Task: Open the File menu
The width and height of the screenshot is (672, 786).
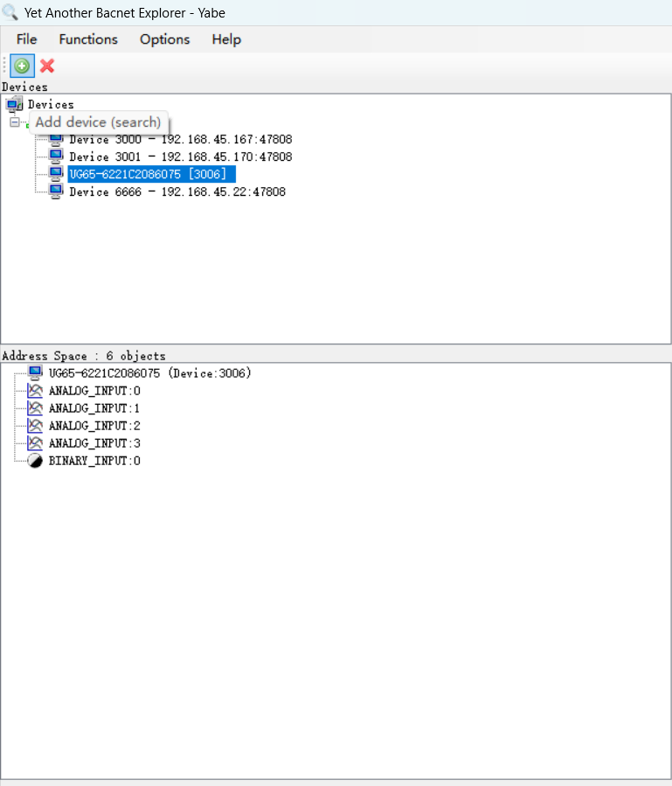Action: (26, 39)
